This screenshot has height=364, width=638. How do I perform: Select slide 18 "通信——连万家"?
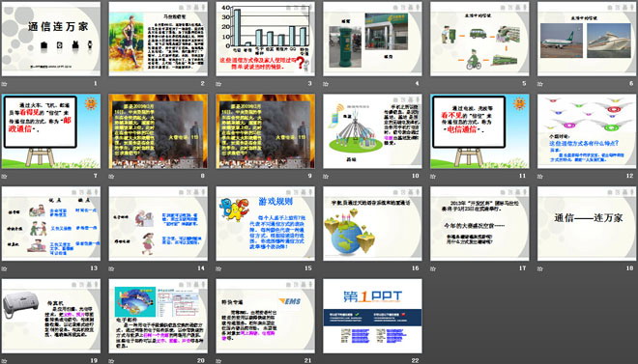(x=587, y=223)
